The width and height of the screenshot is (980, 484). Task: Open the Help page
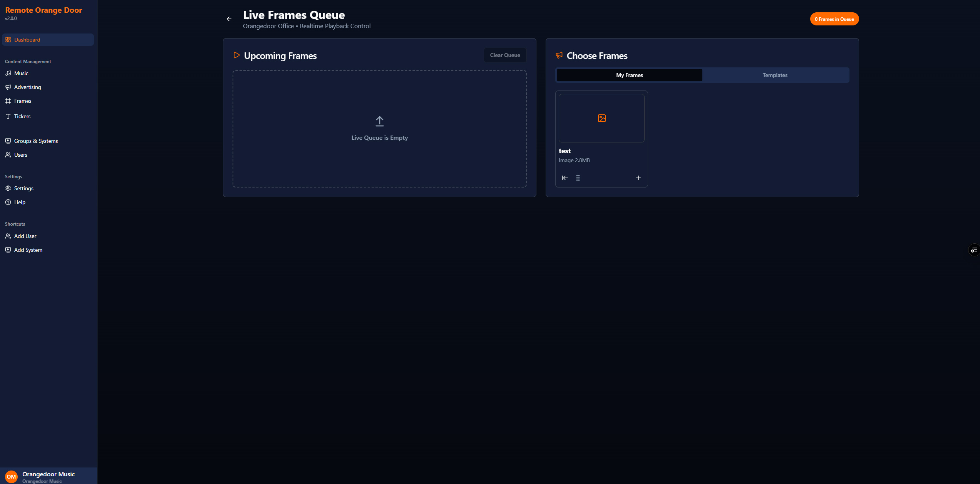(20, 202)
